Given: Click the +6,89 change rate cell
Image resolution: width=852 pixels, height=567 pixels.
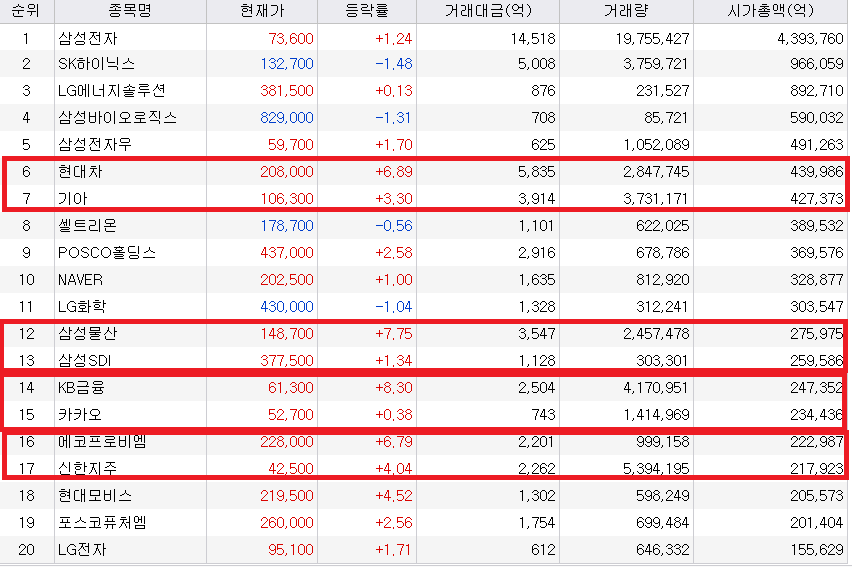Looking at the screenshot, I should [393, 172].
